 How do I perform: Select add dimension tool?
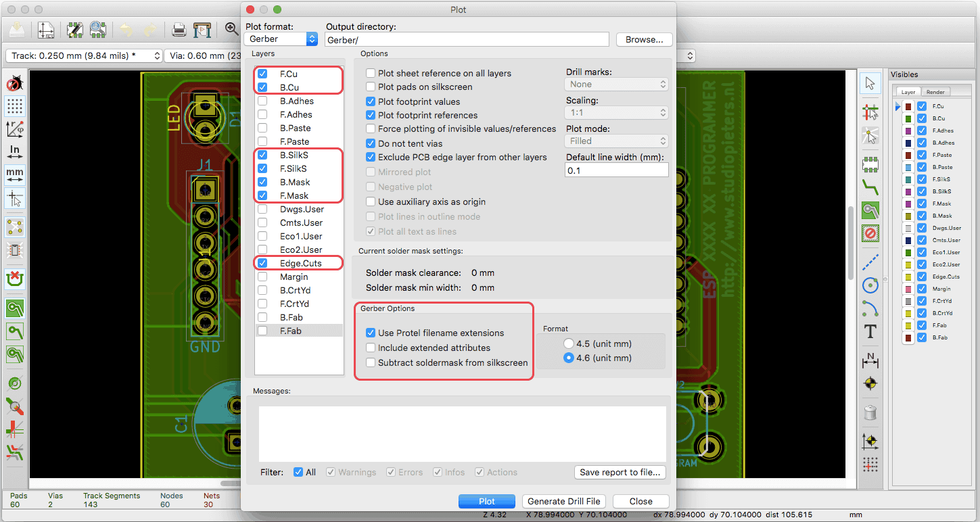click(x=870, y=360)
